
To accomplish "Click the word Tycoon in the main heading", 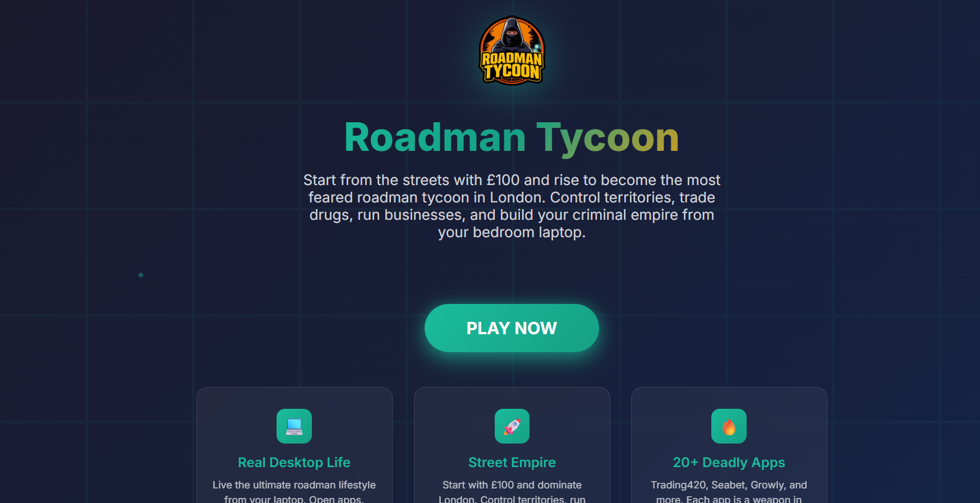I will 608,139.
